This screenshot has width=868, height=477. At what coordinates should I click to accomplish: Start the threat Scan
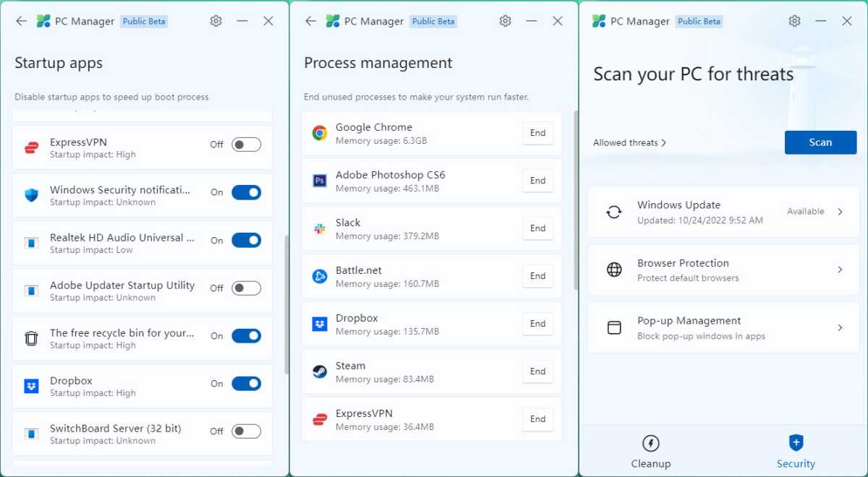coord(820,142)
